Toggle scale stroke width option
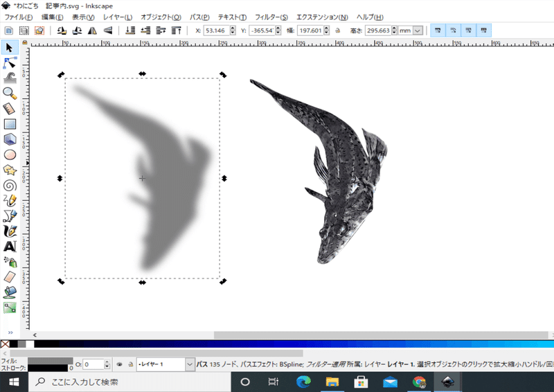 coord(438,30)
